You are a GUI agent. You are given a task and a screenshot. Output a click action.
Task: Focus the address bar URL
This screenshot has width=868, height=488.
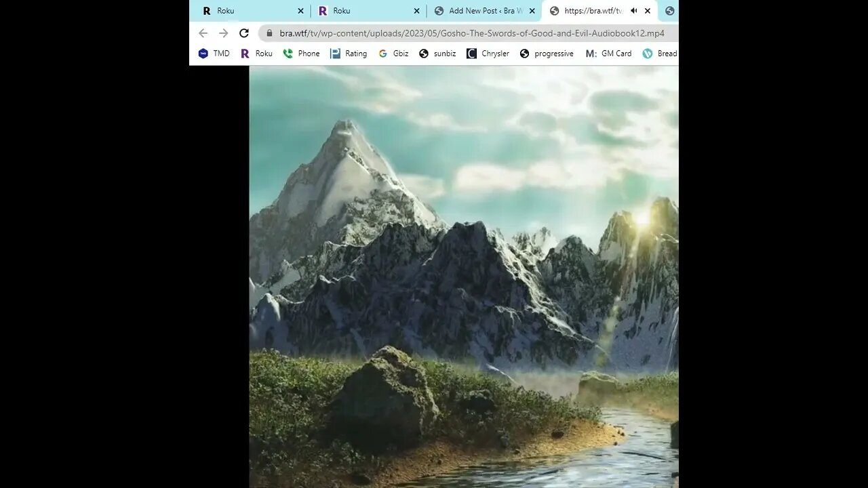click(x=472, y=33)
